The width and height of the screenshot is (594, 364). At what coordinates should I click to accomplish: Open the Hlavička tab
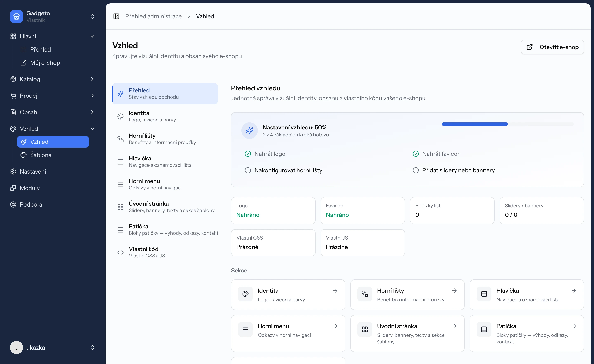[x=165, y=162]
